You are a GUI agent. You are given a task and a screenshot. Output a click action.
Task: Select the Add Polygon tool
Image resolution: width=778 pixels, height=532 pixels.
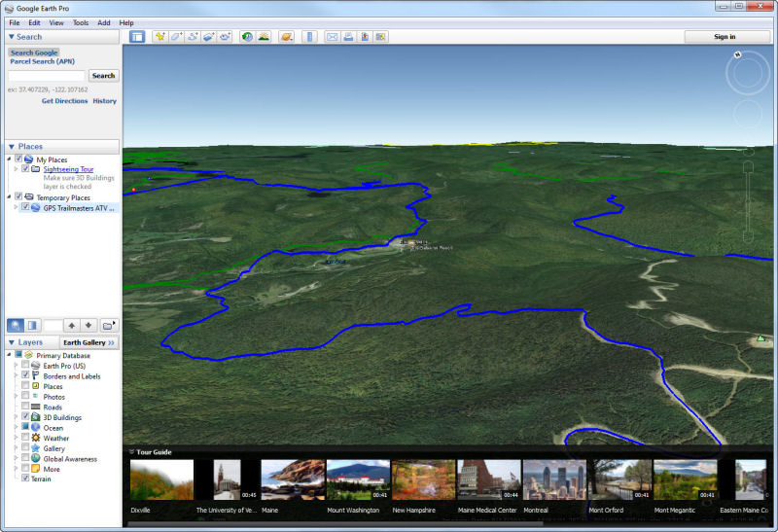coord(176,37)
